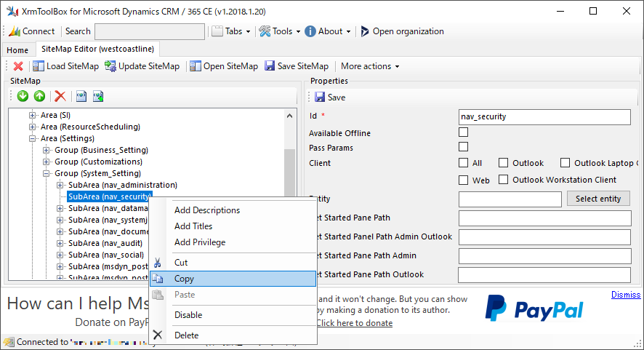
Task: Click the Copy pages icon in the menu
Action: click(x=158, y=279)
